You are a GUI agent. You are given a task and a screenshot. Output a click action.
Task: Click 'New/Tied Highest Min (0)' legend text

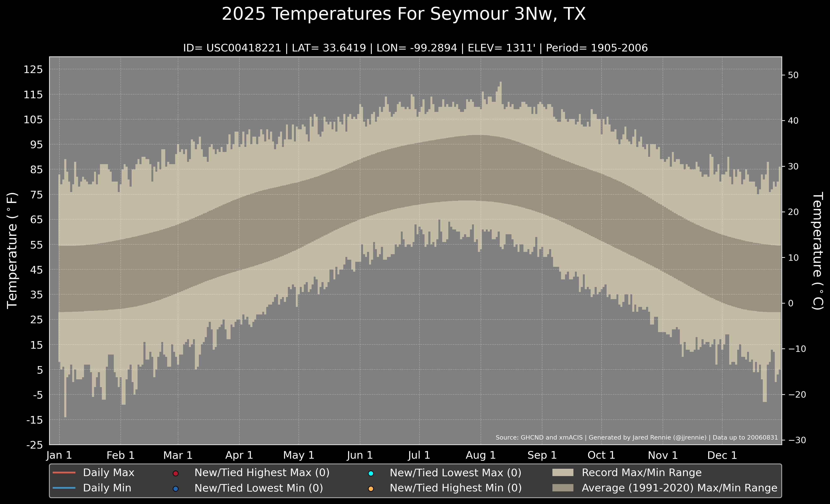tap(456, 488)
